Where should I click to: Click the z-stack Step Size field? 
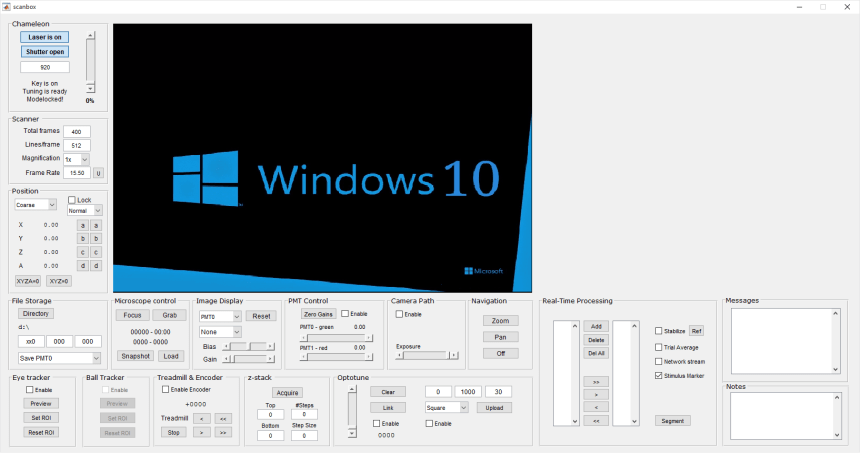[304, 436]
